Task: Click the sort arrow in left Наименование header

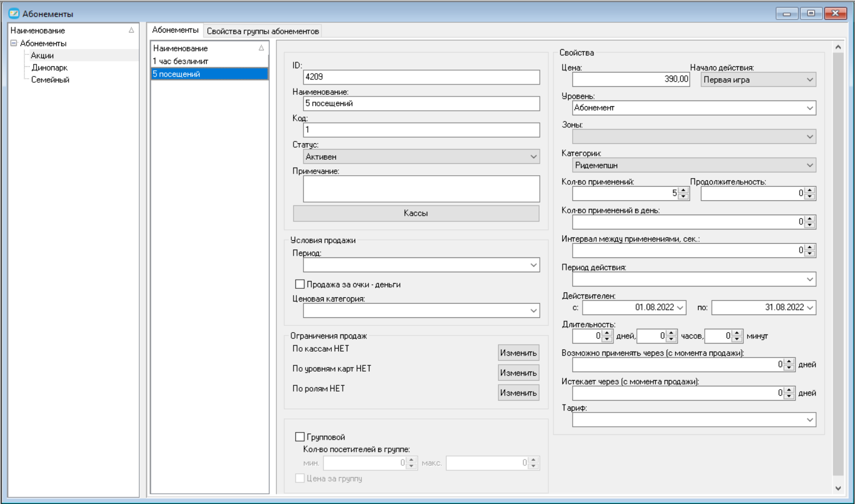Action: 131,30
